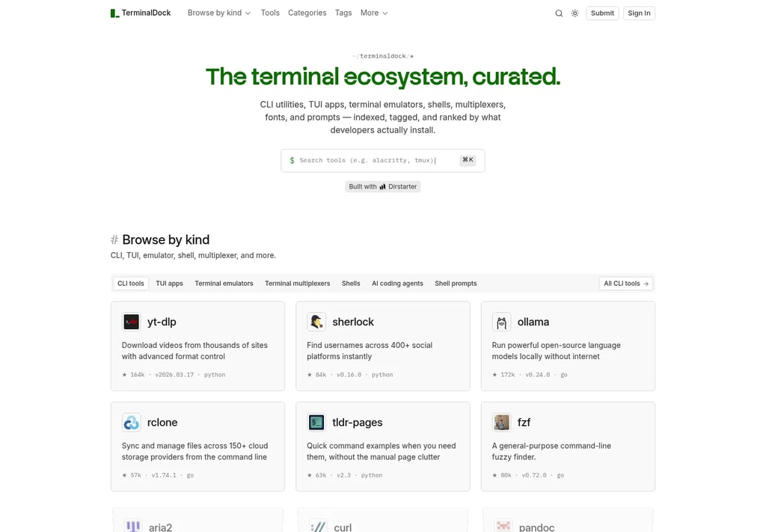Image resolution: width=766 pixels, height=532 pixels.
Task: Open the pandoc title link
Action: [536, 527]
